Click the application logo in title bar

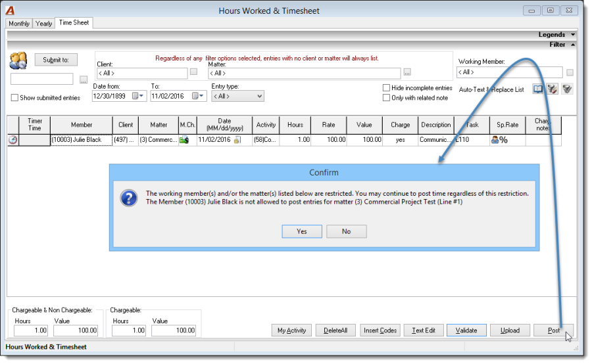(x=10, y=11)
